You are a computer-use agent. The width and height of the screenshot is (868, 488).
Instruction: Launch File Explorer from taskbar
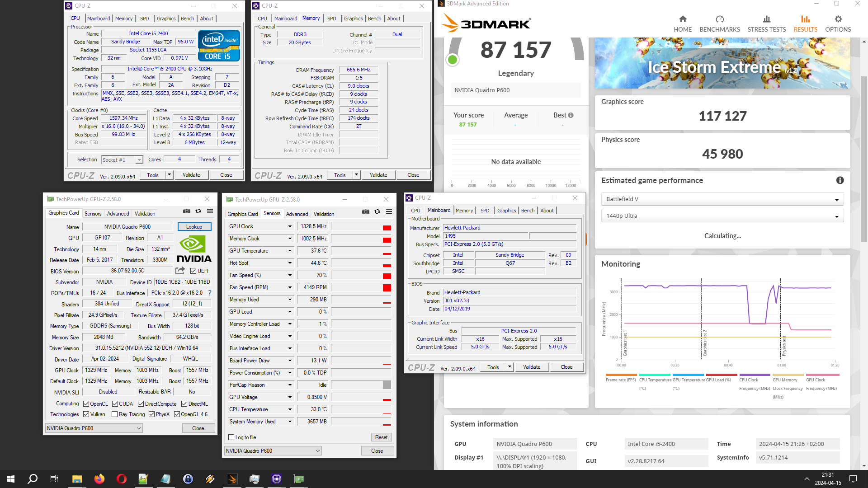point(77,479)
